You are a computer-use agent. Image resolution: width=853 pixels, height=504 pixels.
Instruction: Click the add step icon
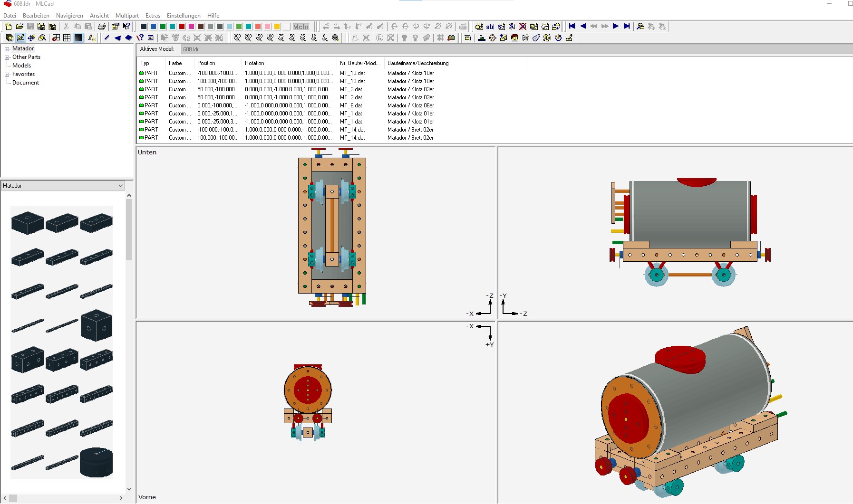501,27
